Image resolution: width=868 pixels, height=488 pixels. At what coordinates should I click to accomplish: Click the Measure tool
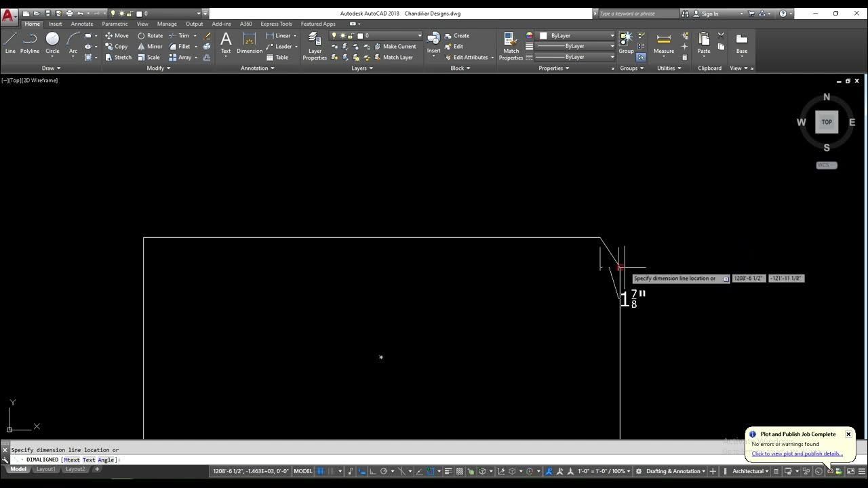click(x=664, y=43)
